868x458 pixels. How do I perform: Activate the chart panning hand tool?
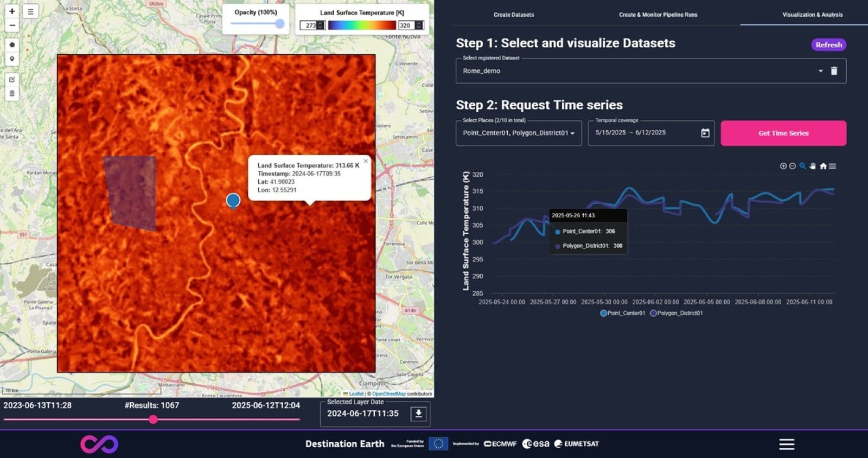click(x=813, y=166)
